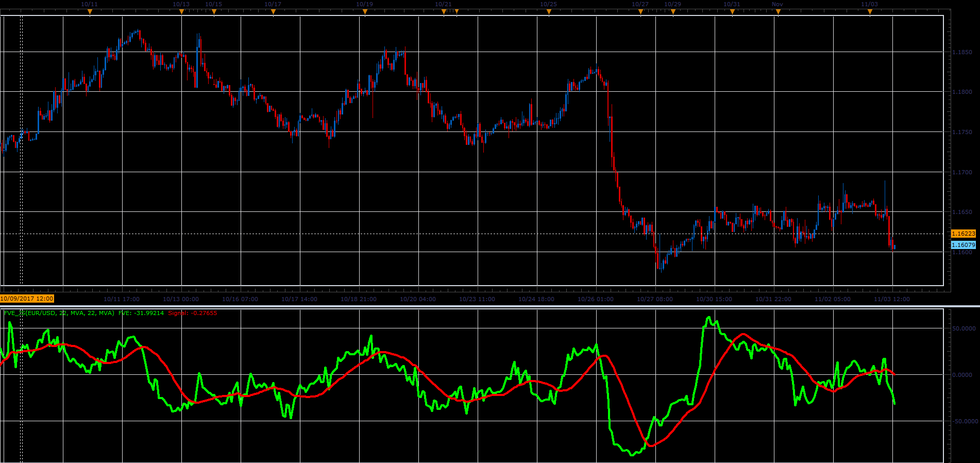
Task: Click the 10/27 day marker triangle
Action: pos(640,12)
